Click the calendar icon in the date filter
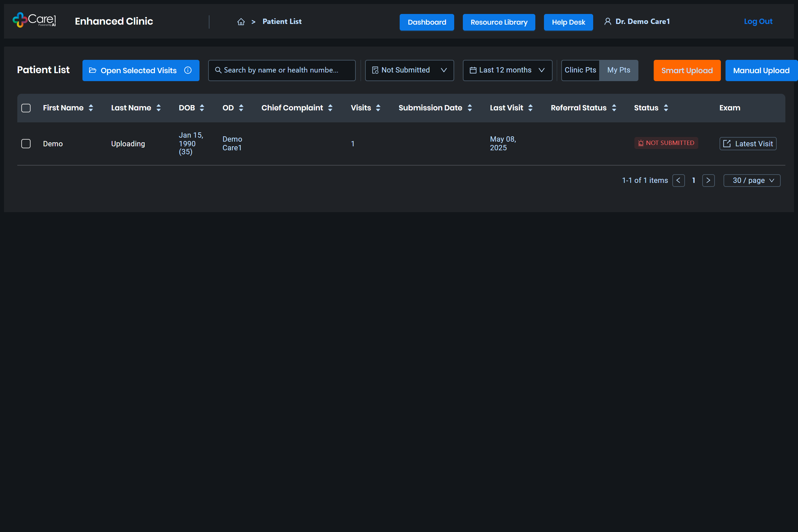This screenshot has width=798, height=532. coord(472,70)
